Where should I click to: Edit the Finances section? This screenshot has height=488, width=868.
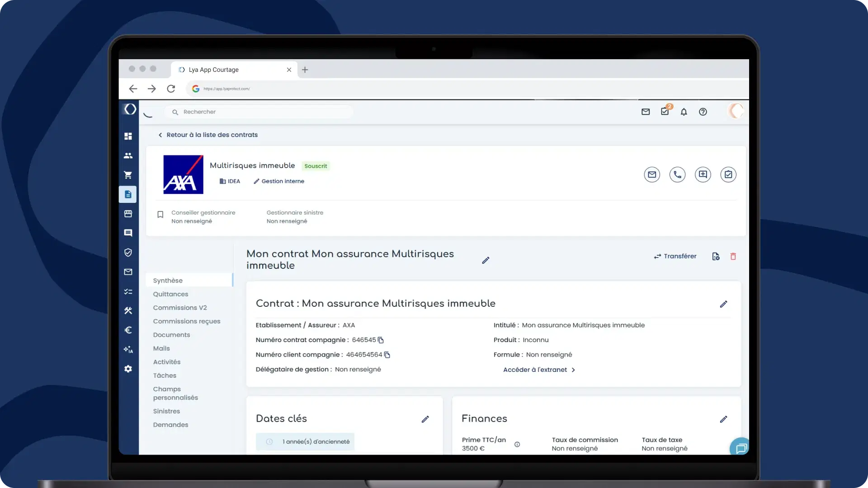(x=723, y=419)
